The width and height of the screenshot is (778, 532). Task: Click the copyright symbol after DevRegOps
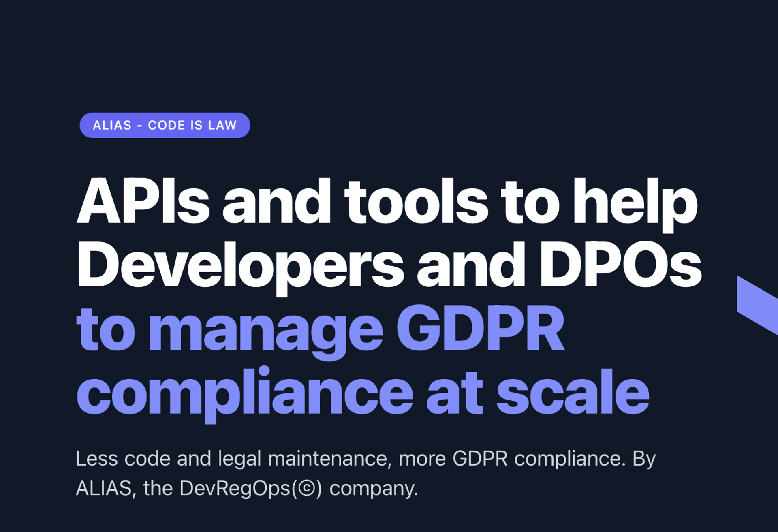[x=306, y=488]
